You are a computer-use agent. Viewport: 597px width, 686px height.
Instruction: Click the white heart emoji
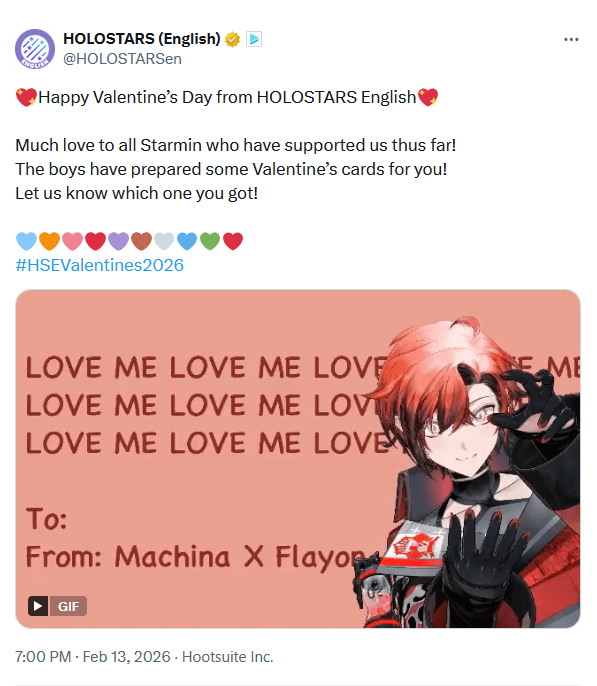(164, 241)
